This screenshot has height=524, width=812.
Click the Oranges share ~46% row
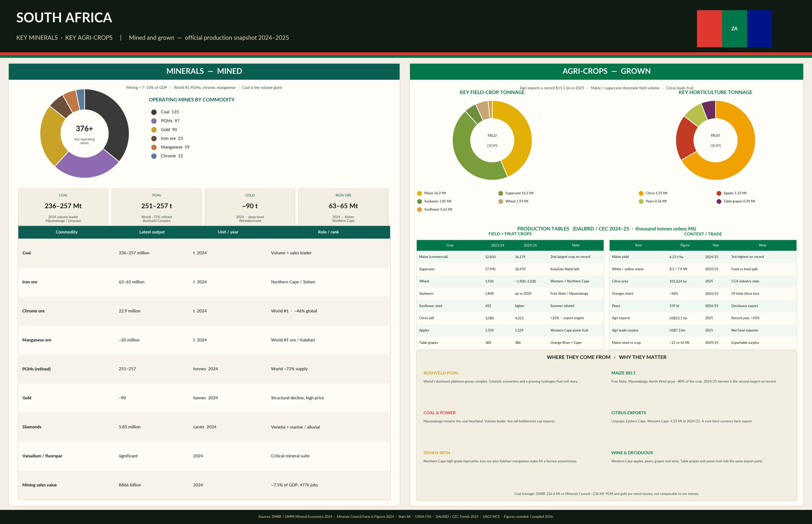[x=703, y=293]
